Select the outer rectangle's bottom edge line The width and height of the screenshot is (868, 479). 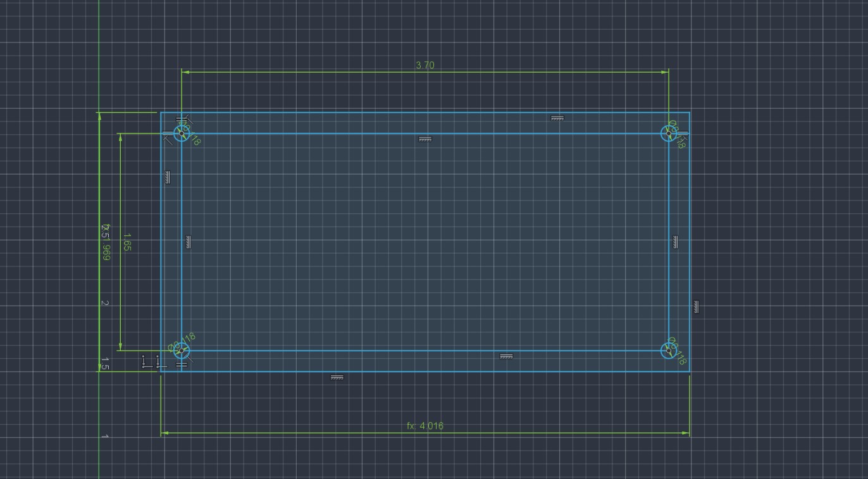click(425, 371)
